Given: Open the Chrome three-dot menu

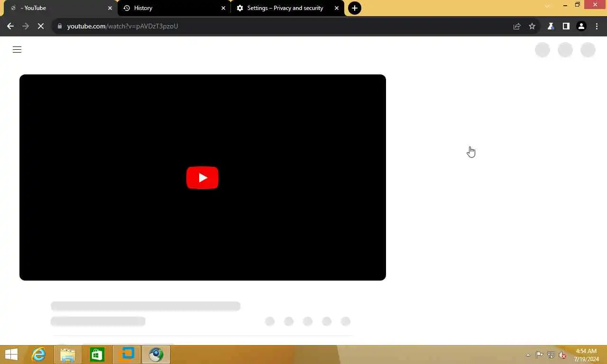Looking at the screenshot, I should pos(597,26).
